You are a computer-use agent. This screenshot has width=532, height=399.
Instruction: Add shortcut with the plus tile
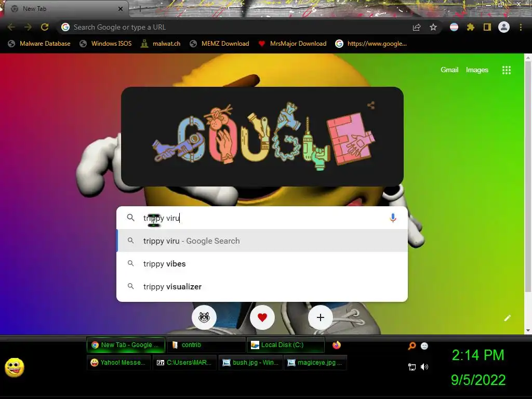tap(320, 317)
